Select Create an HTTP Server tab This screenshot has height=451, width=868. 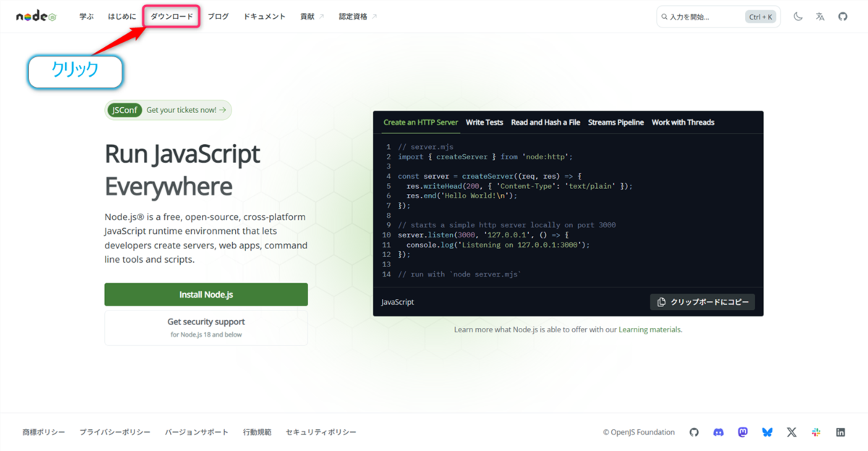(420, 122)
